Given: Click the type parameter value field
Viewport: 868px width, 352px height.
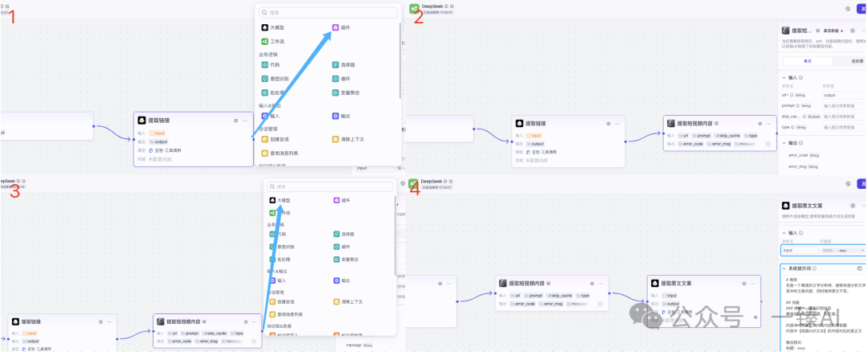Looking at the screenshot, I should tap(845, 127).
